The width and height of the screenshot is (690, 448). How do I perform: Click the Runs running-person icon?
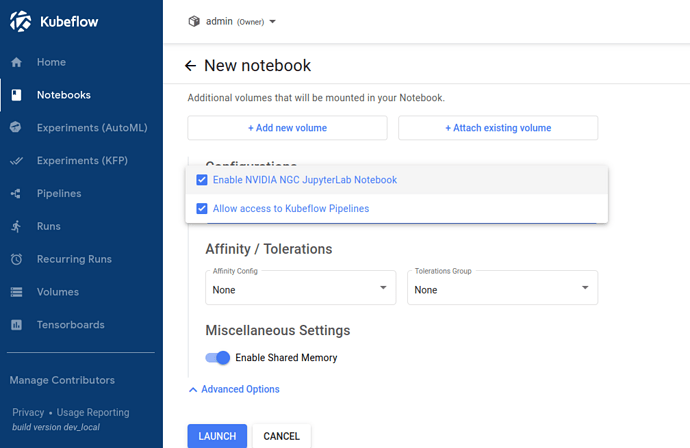pyautogui.click(x=16, y=226)
